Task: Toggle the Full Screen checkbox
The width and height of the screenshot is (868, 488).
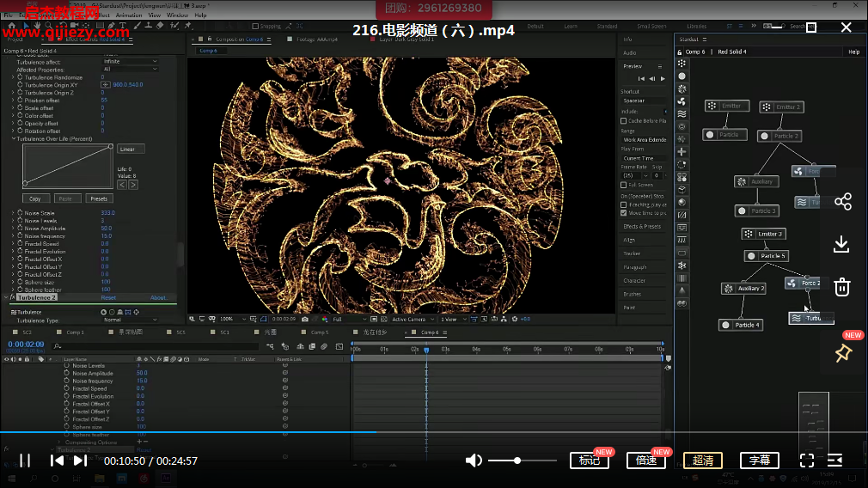Action: pyautogui.click(x=623, y=185)
